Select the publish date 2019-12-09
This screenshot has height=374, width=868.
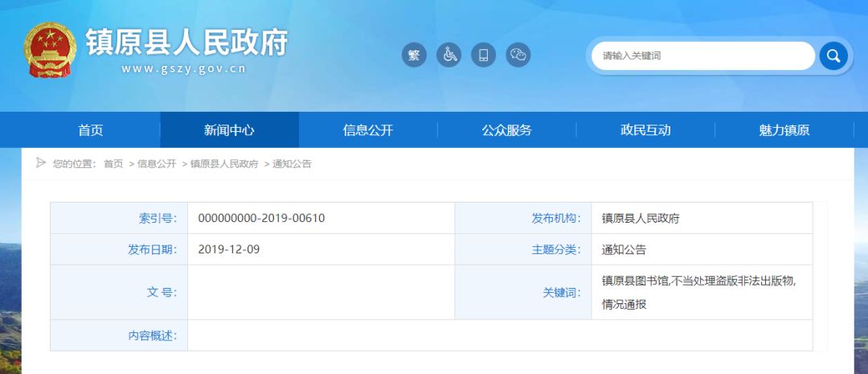point(228,249)
